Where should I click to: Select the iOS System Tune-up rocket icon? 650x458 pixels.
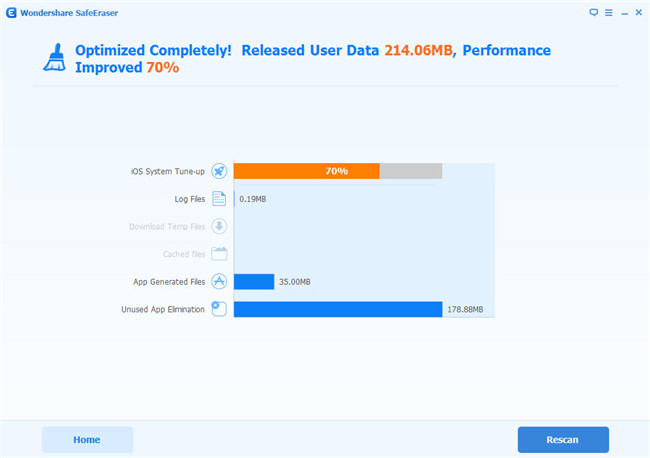pos(219,171)
